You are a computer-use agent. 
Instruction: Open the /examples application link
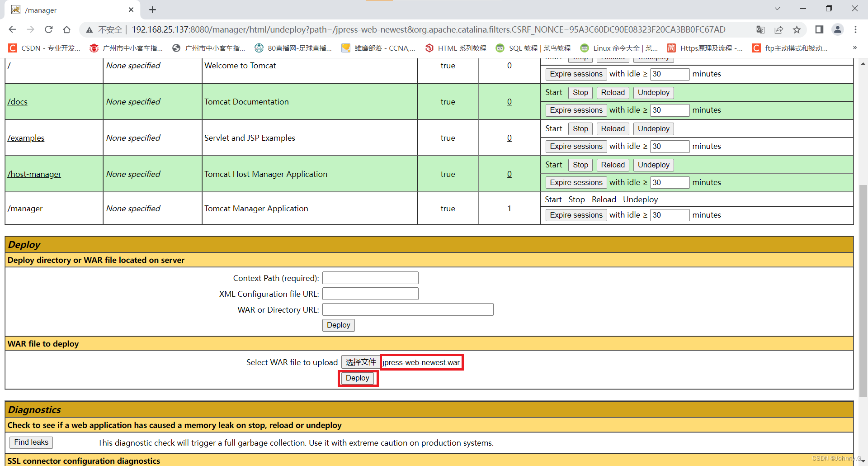tap(26, 138)
